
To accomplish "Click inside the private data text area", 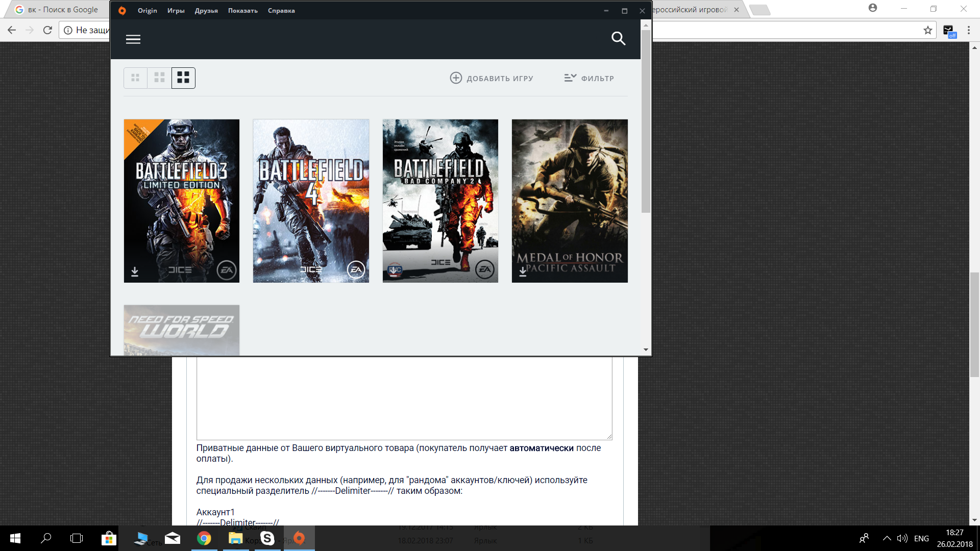I will click(404, 398).
